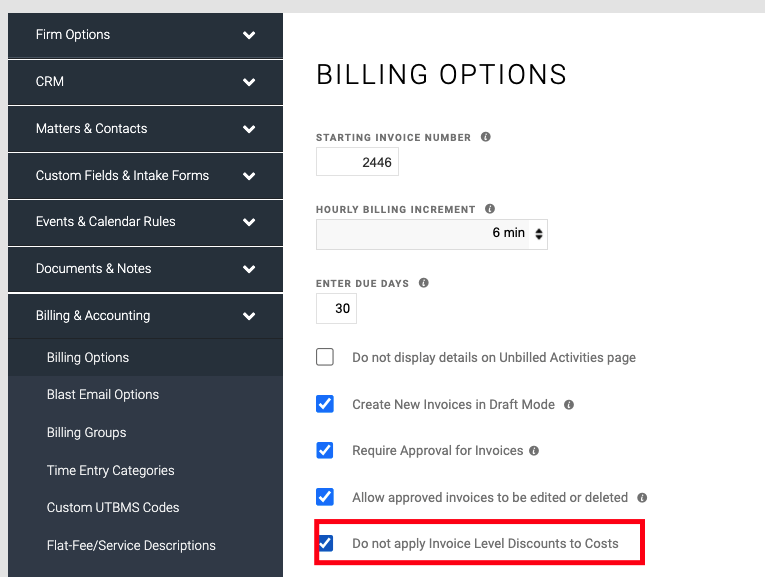Viewport: 765px width, 577px height.
Task: Click the Starting Invoice Number field
Action: click(357, 162)
